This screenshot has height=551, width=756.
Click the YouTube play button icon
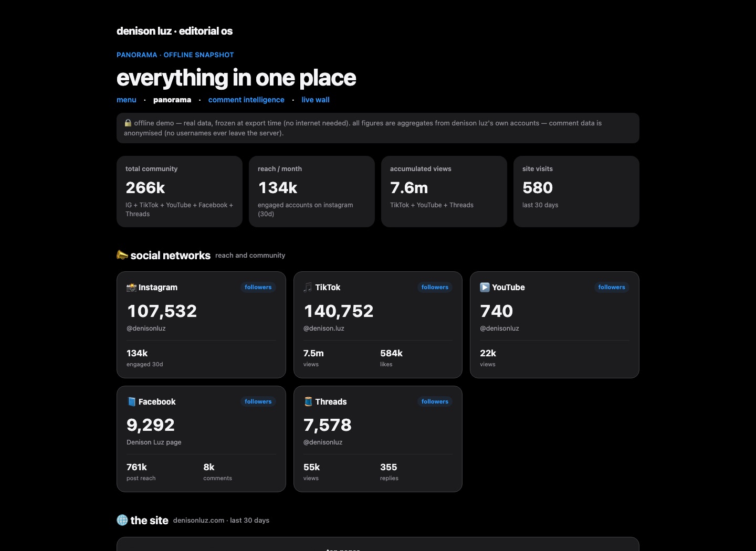click(485, 288)
